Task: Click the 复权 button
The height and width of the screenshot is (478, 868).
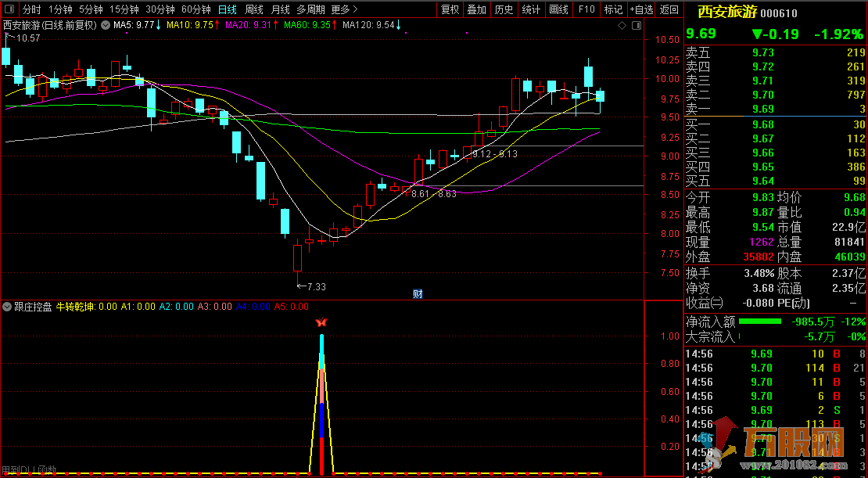Action: point(450,9)
